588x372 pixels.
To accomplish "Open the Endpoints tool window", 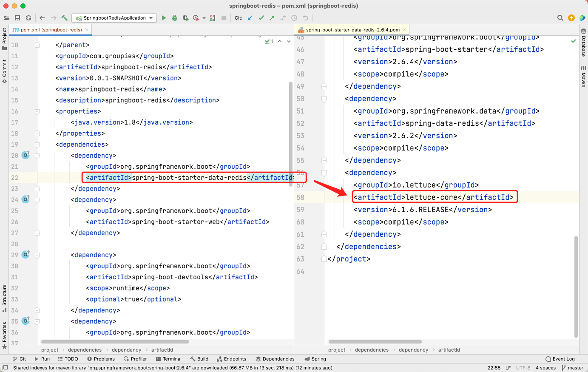I will coord(232,359).
